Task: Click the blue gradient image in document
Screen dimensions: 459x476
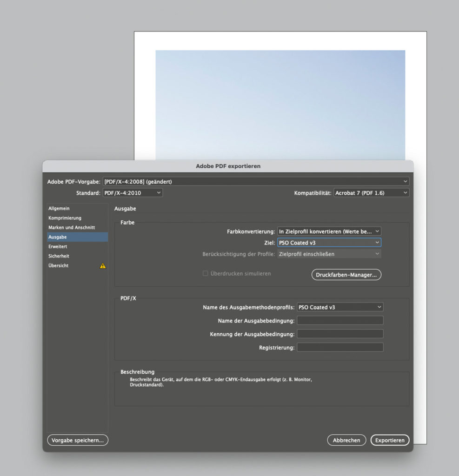Action: [x=280, y=105]
